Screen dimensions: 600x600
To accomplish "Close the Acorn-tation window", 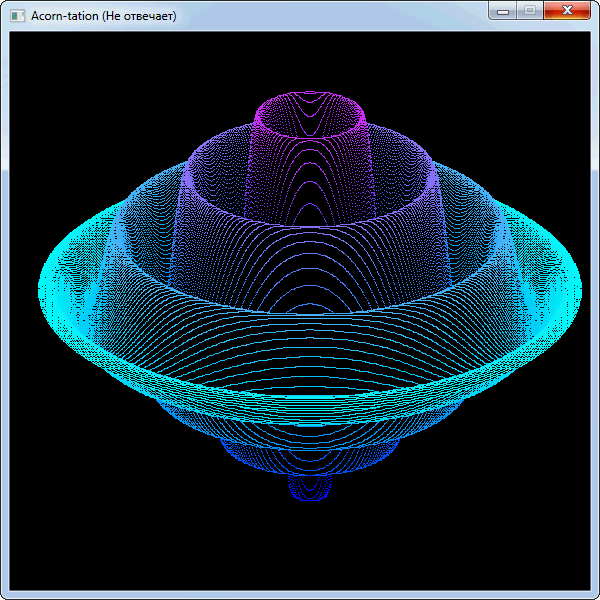I will (x=567, y=10).
